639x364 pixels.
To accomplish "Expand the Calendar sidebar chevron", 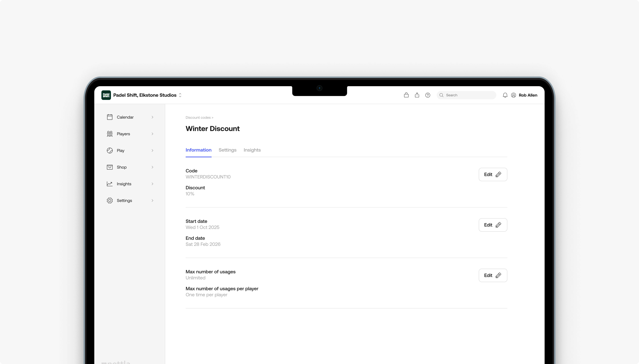I will pyautogui.click(x=152, y=117).
